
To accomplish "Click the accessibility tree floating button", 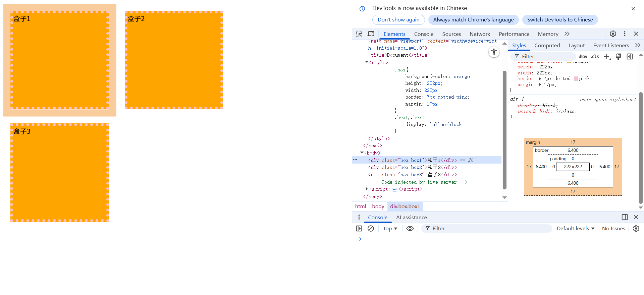I will [x=494, y=52].
